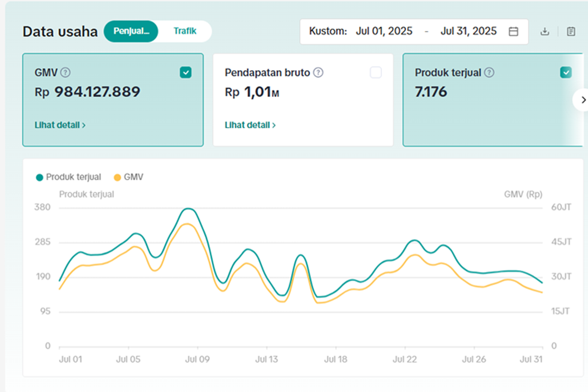The width and height of the screenshot is (588, 392).
Task: Click the teal Produk terjual legend dot
Action: 40,177
